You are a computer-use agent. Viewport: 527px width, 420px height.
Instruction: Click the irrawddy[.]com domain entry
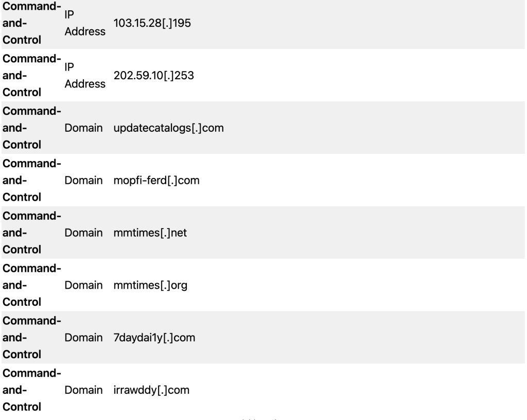(x=151, y=390)
